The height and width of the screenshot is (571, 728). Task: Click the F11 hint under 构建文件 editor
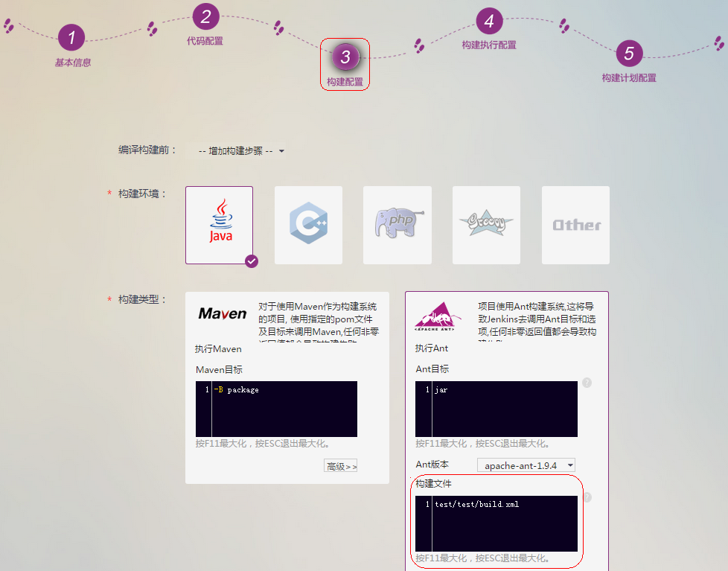point(483,558)
